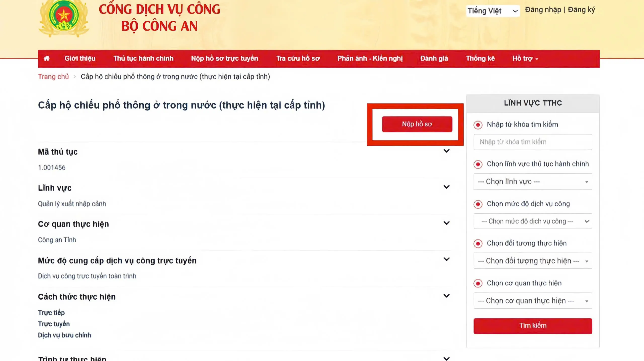The width and height of the screenshot is (644, 361).
Task: Open the Tiếng Việt language selector
Action: (x=493, y=11)
